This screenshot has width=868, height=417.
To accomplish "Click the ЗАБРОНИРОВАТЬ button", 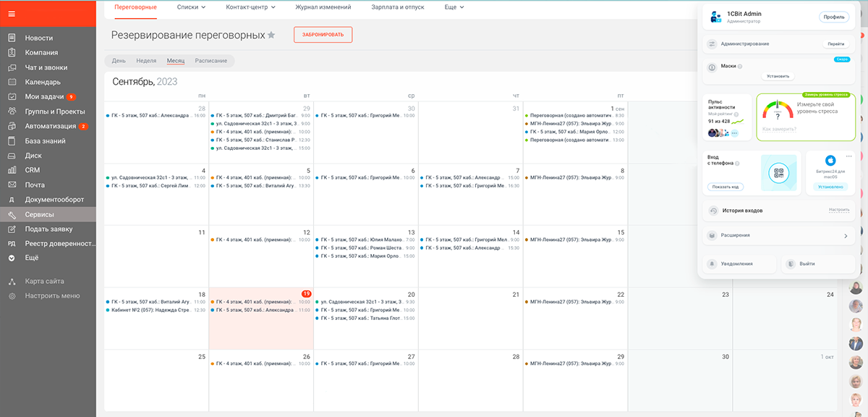I will (323, 34).
